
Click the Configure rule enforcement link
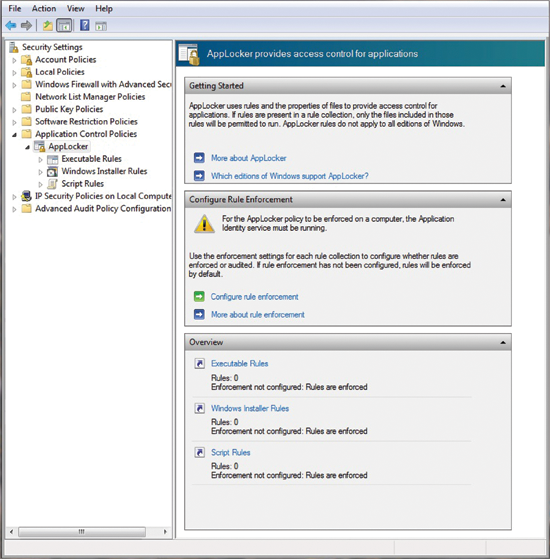(254, 297)
